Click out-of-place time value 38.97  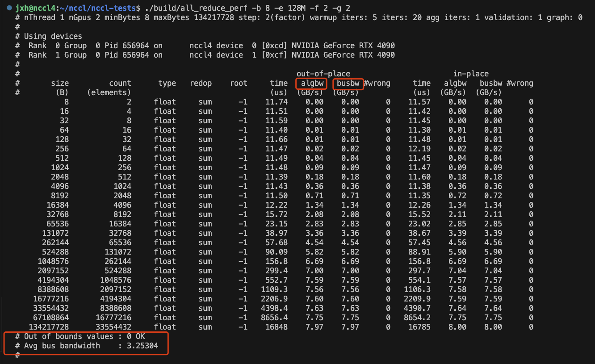277,233
